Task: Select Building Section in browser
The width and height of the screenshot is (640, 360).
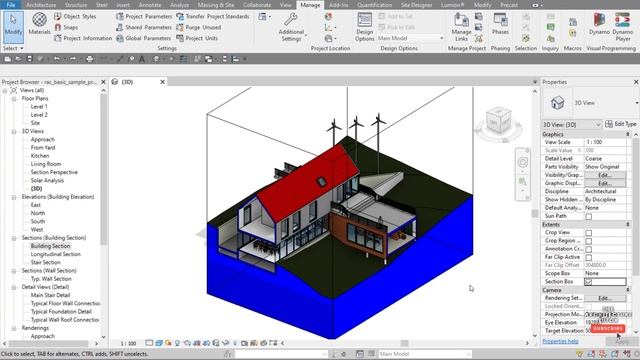Action: point(50,246)
